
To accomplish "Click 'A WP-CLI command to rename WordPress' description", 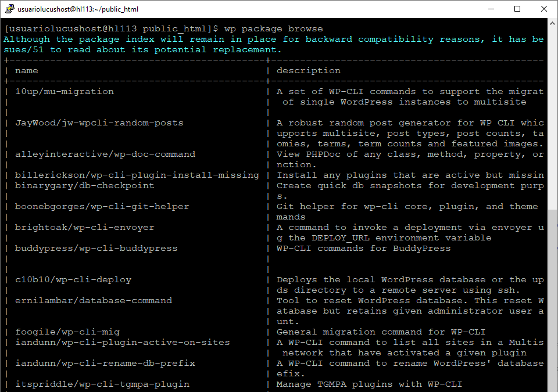I will coord(410,364).
